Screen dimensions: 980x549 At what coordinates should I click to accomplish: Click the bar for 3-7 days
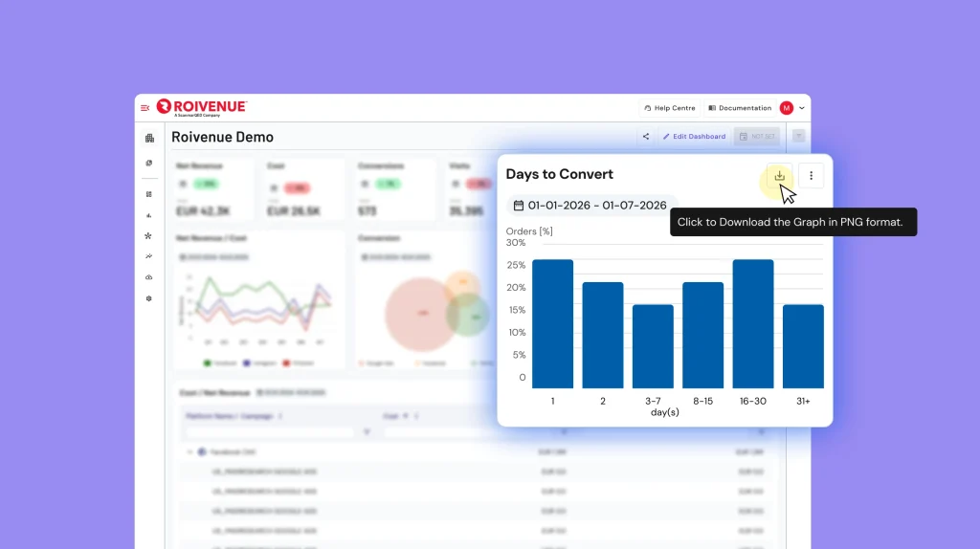(653, 346)
